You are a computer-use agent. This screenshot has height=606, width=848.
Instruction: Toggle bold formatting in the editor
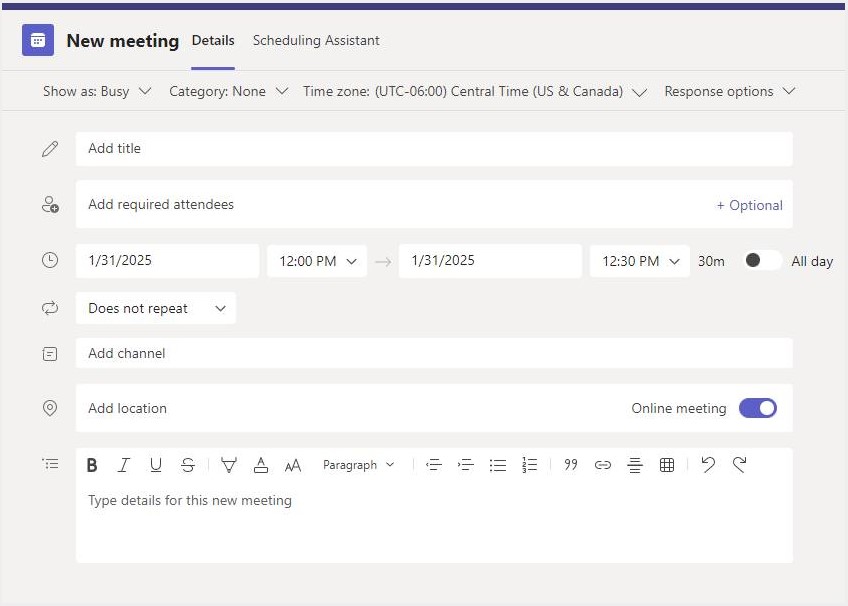coord(92,465)
